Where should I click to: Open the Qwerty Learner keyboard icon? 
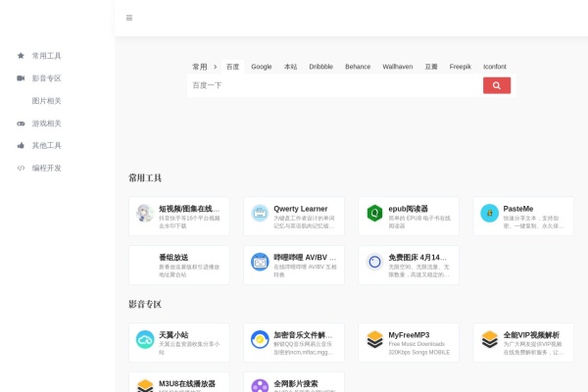tap(260, 214)
